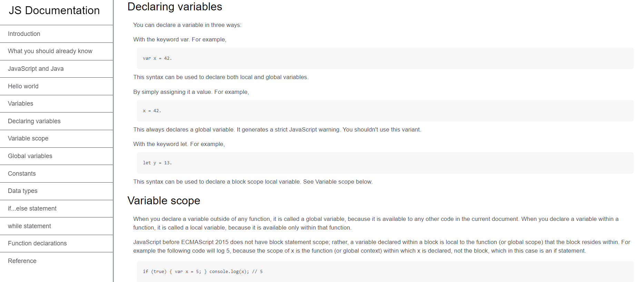Open the JavaScript and Java section
This screenshot has width=644, height=282.
36,69
